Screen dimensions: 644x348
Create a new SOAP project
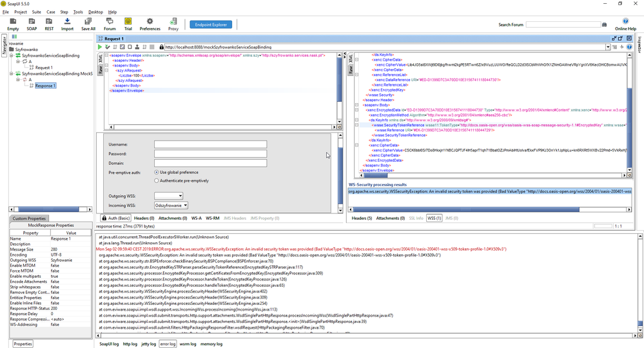pyautogui.click(x=32, y=24)
